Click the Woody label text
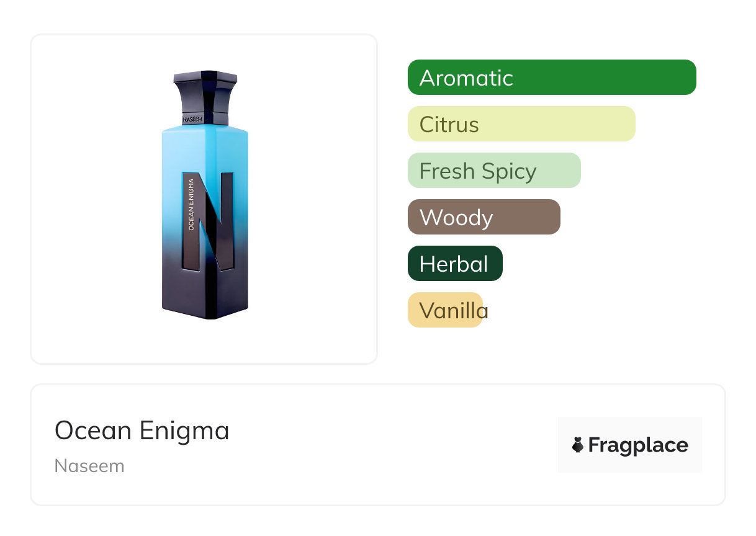This screenshot has height=536, width=756. 456,218
